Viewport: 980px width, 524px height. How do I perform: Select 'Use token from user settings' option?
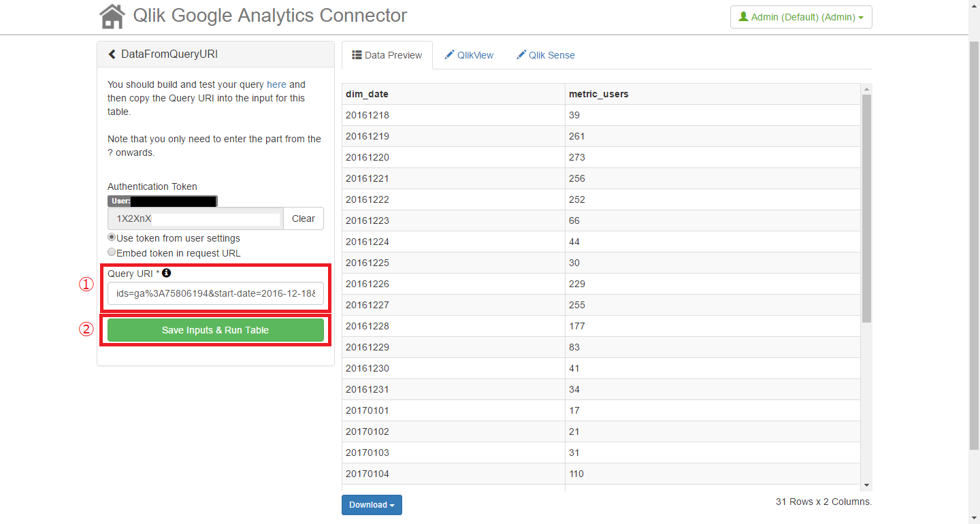click(112, 238)
